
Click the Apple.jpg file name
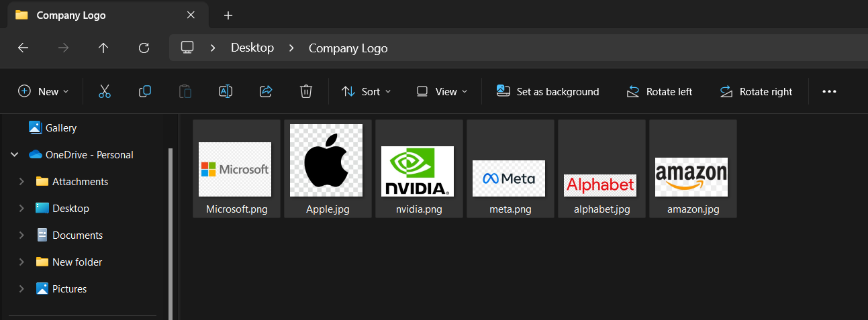point(328,209)
